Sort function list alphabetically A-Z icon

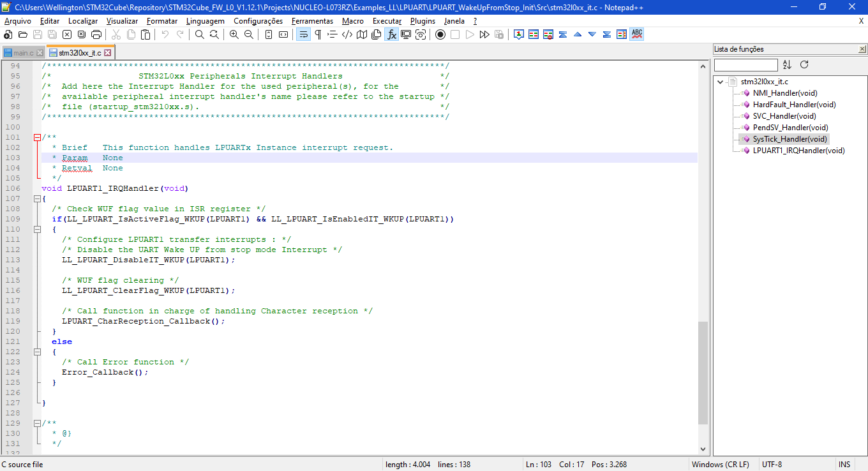[787, 64]
